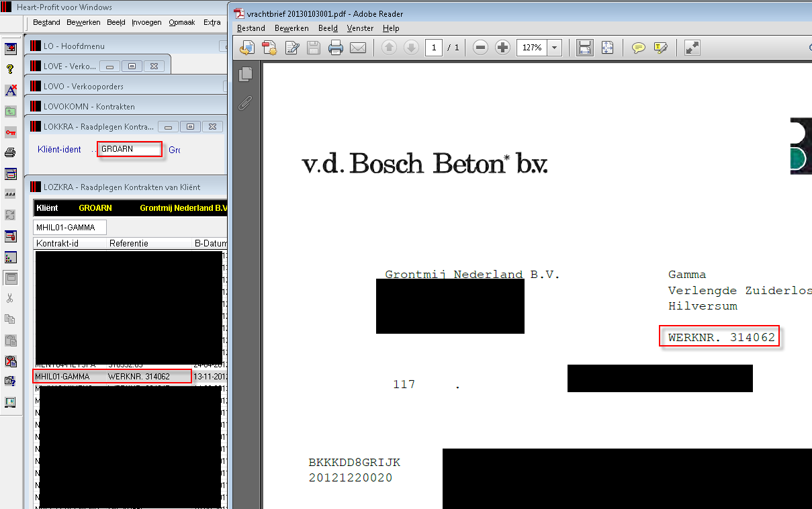Open the Venster menu in Adobe Reader

coord(361,28)
